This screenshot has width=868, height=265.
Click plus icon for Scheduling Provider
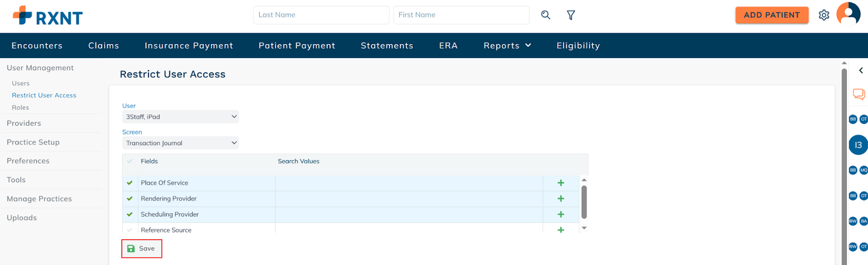[x=561, y=214]
